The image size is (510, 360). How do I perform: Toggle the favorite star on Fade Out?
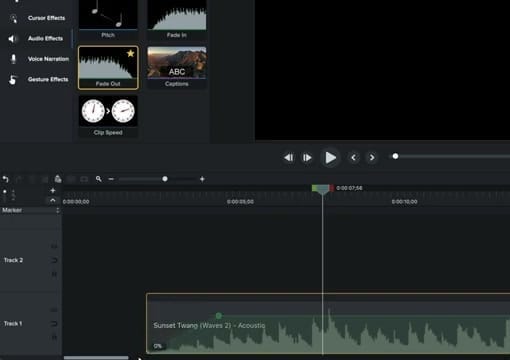coord(130,53)
